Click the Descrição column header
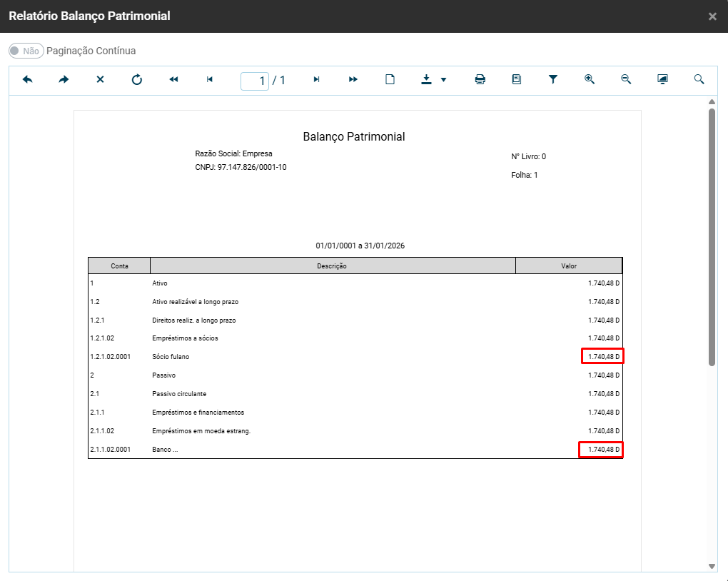Viewport: 728px width, 581px height. click(x=333, y=266)
